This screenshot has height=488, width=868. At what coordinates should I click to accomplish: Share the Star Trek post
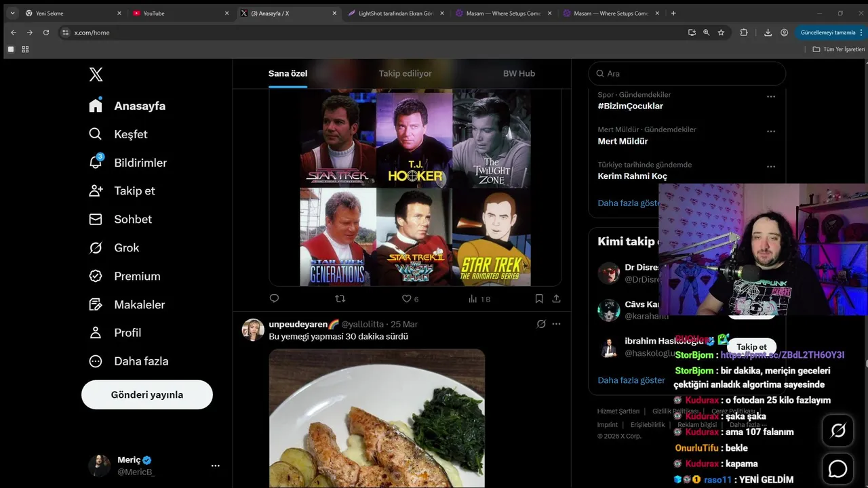pos(557,298)
